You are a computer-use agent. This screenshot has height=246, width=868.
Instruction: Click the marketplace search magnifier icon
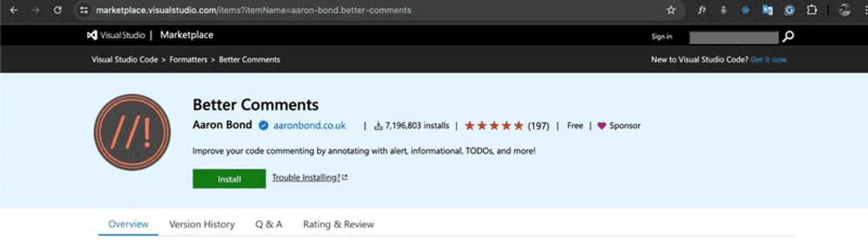[788, 37]
